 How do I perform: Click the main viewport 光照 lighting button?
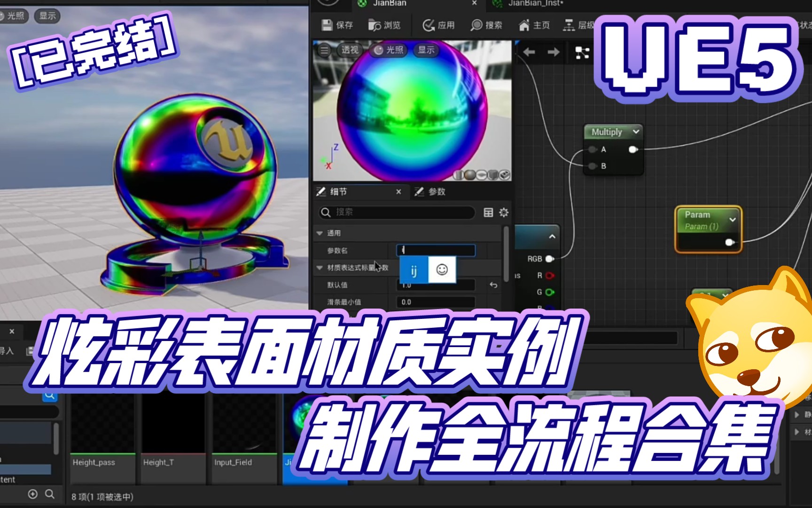pyautogui.click(x=13, y=16)
